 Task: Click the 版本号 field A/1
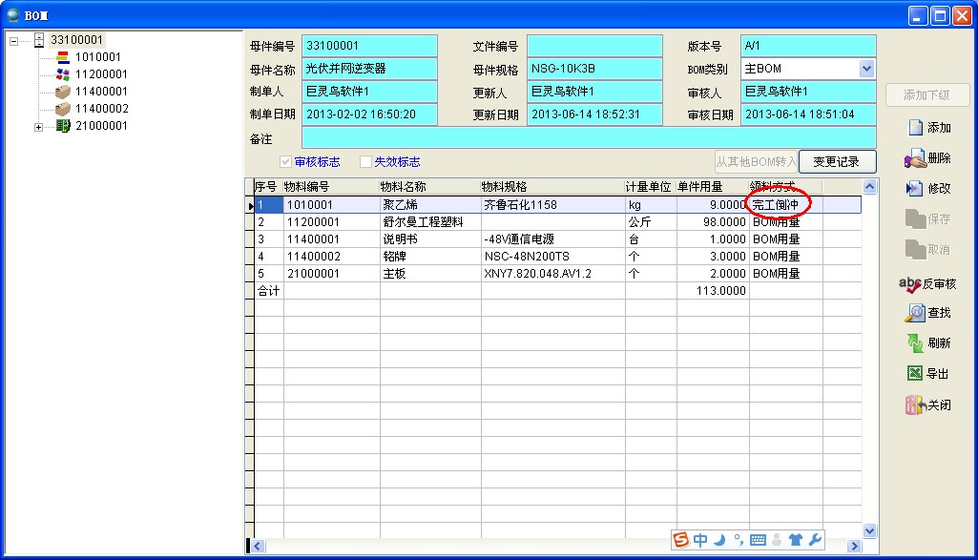(808, 46)
